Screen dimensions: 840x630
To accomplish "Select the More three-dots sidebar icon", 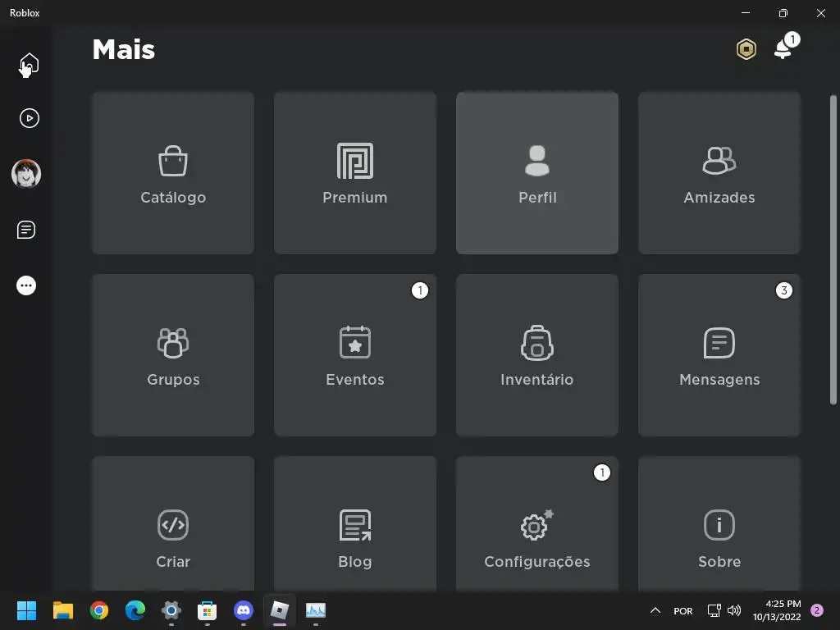I will [x=26, y=285].
